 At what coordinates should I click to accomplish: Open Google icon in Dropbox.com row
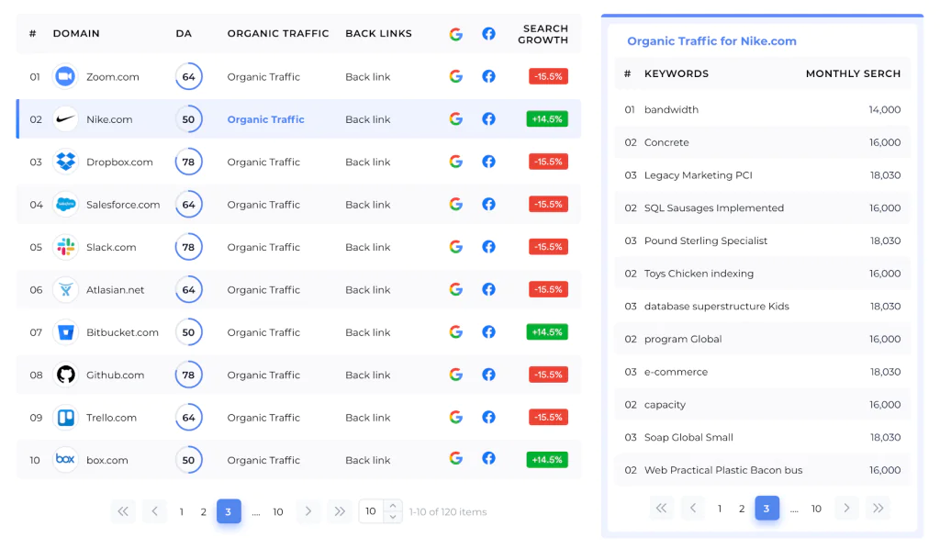455,162
